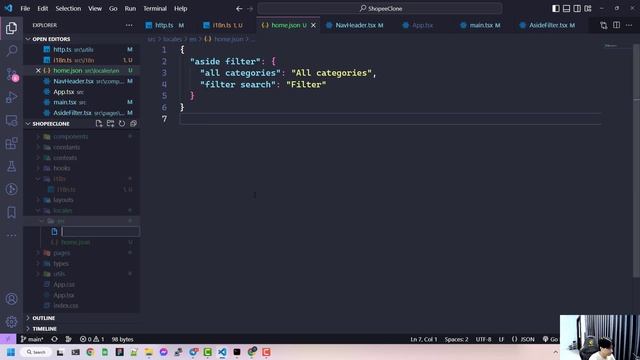Open the Terminal menu

(155, 9)
